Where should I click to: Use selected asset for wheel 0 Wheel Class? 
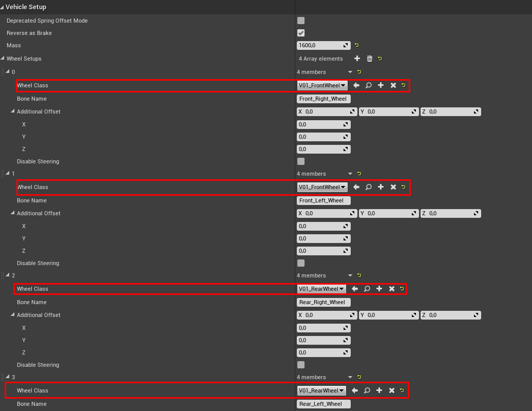356,85
